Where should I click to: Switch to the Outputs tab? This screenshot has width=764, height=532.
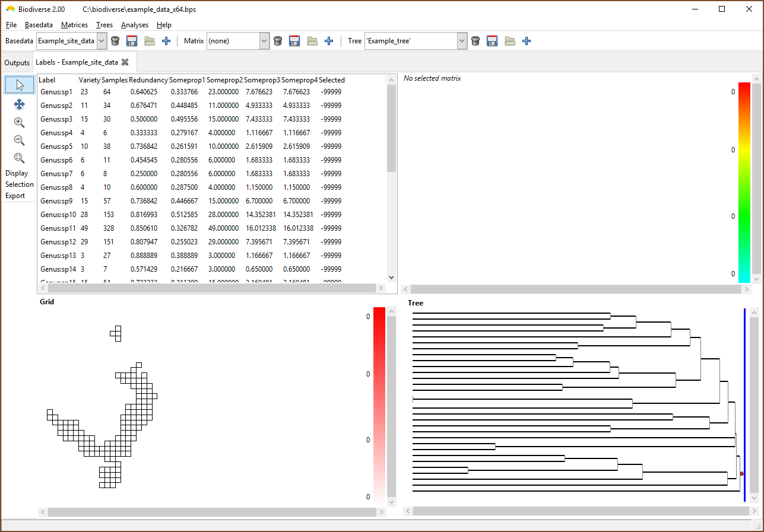click(x=17, y=62)
